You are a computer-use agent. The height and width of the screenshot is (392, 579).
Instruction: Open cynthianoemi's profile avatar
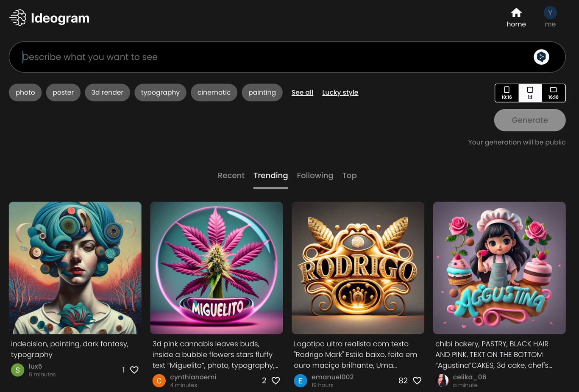(159, 381)
